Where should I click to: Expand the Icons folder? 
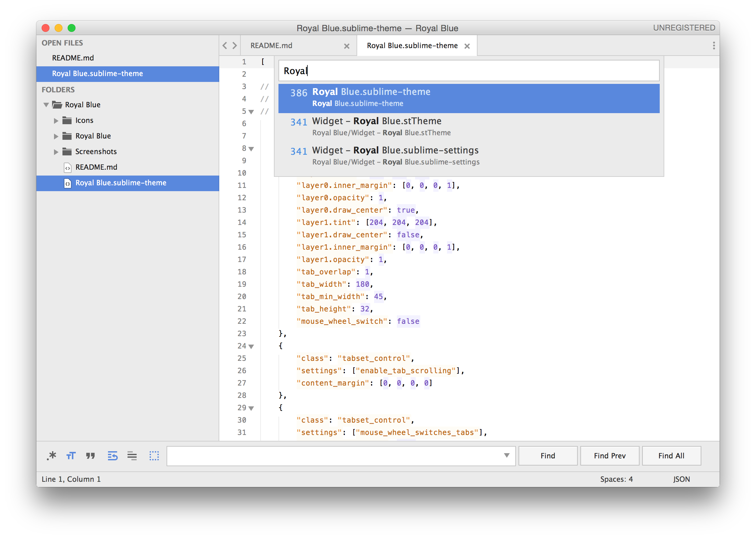[x=56, y=121]
